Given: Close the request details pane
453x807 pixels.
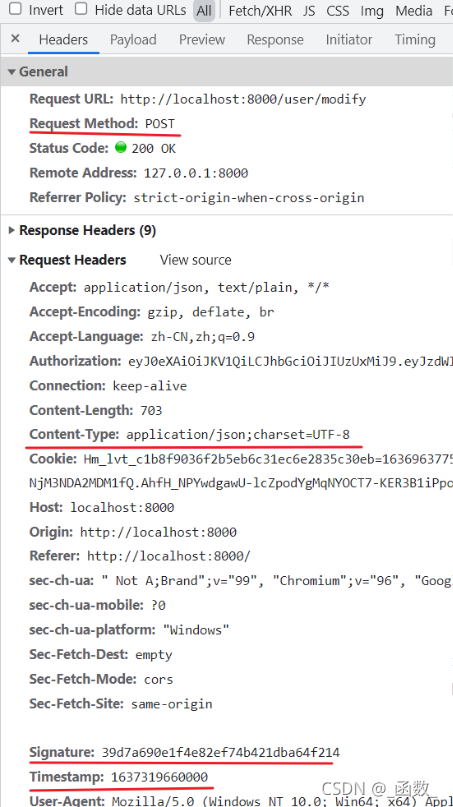Looking at the screenshot, I should (x=15, y=39).
